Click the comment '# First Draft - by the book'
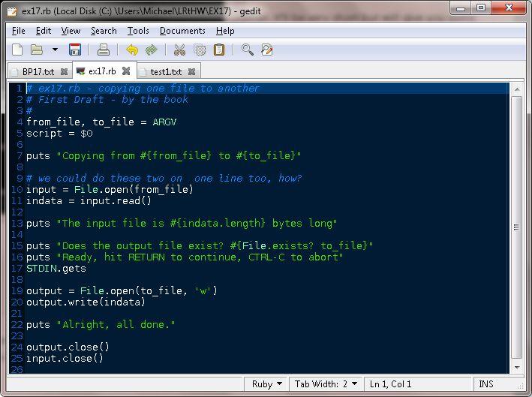The height and width of the screenshot is (397, 532). 107,99
